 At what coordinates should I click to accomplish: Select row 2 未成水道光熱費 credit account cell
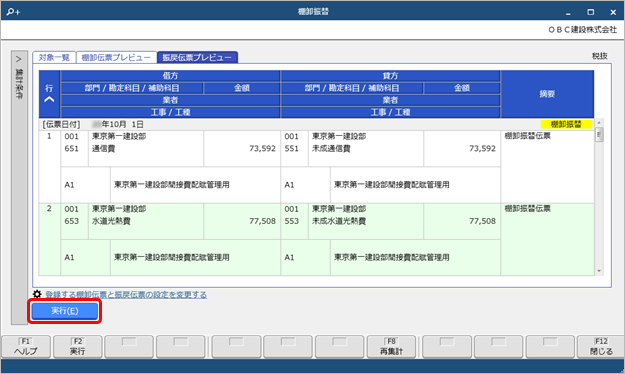tap(366, 221)
